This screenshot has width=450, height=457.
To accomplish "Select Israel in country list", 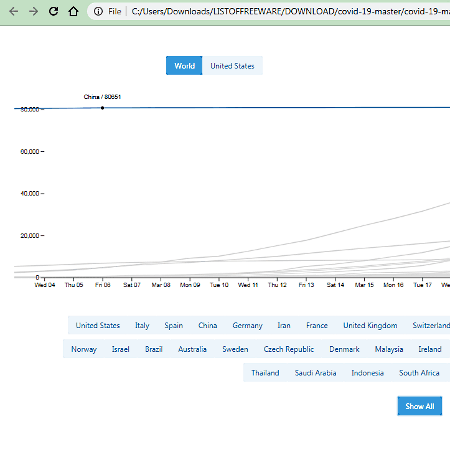I will point(121,349).
